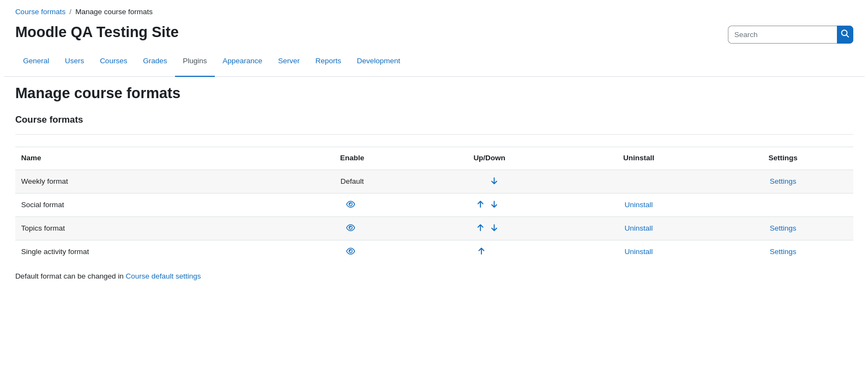Image resolution: width=868 pixels, height=374 pixels.
Task: Switch to Appearance tab
Action: (x=242, y=61)
